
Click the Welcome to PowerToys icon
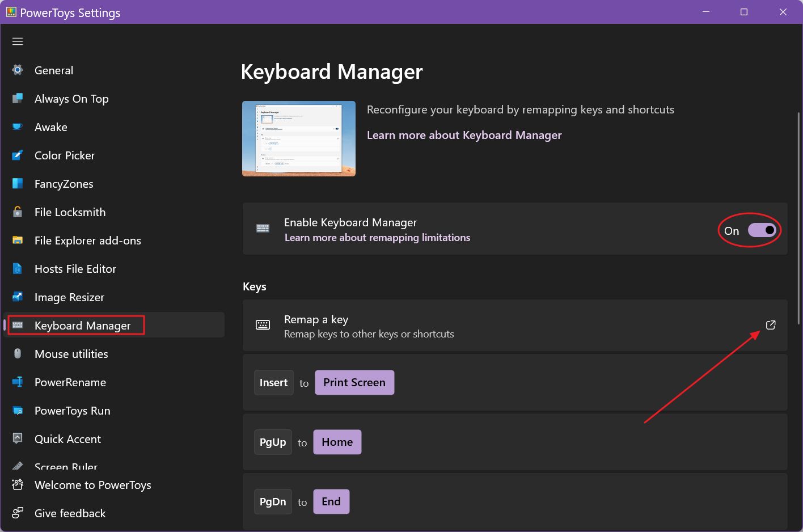[18, 485]
